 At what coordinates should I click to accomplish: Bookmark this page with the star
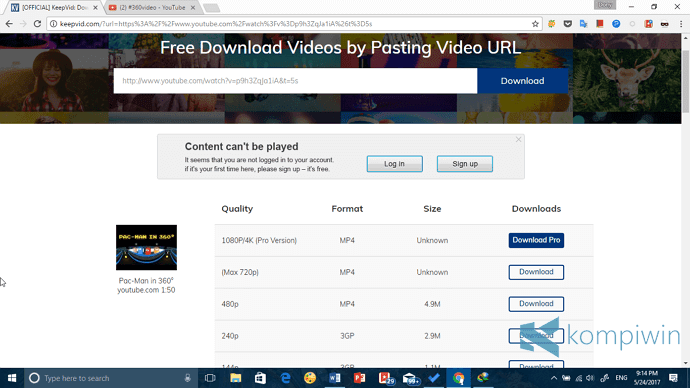(535, 24)
